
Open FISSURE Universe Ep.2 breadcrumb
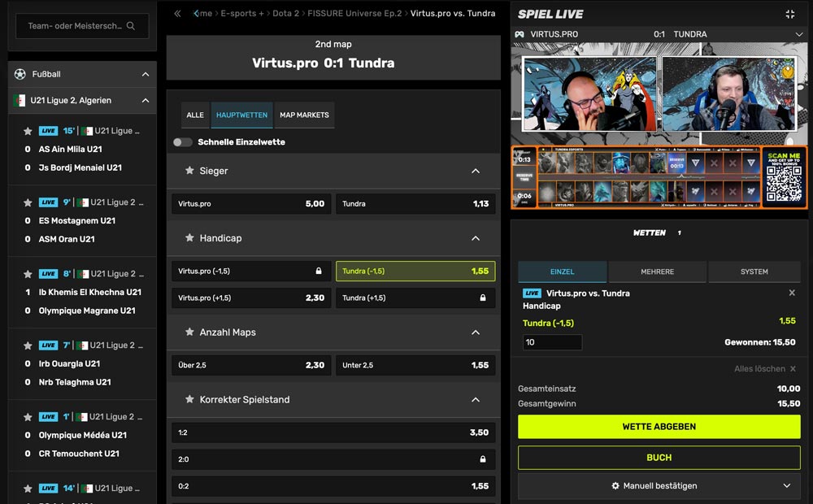tap(354, 14)
